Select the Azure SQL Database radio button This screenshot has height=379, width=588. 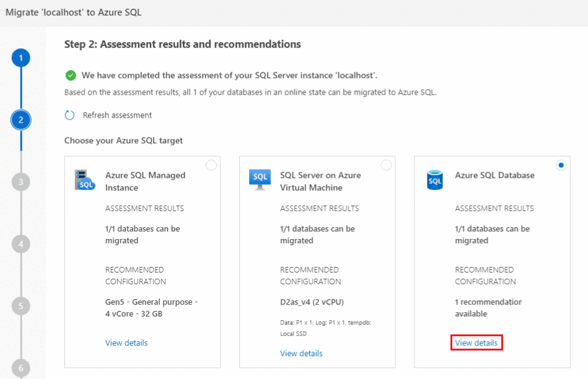coord(561,165)
